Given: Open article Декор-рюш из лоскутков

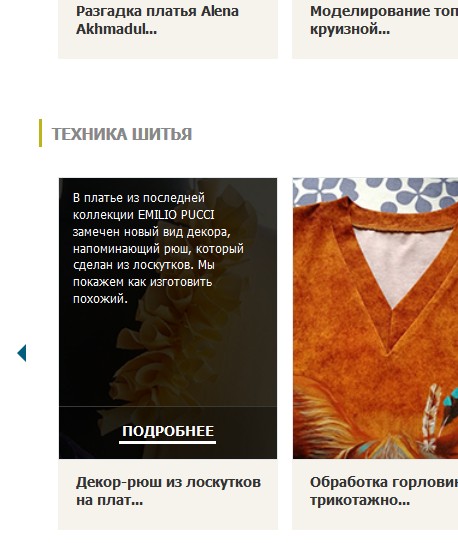Looking at the screenshot, I should [x=168, y=491].
